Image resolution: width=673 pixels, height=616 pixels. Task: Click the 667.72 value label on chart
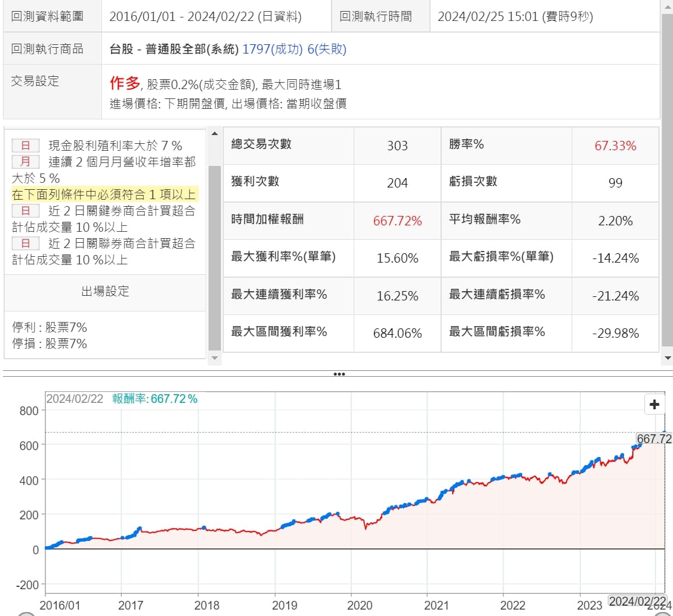click(654, 439)
